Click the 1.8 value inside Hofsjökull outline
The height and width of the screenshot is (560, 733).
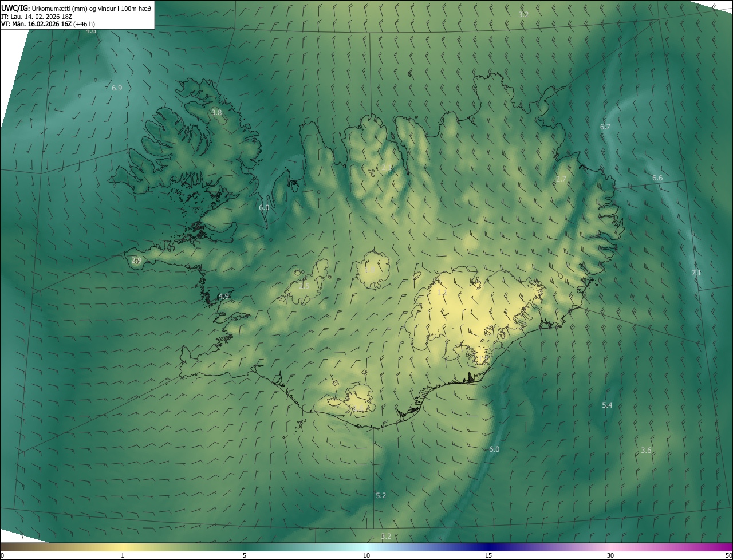[370, 270]
